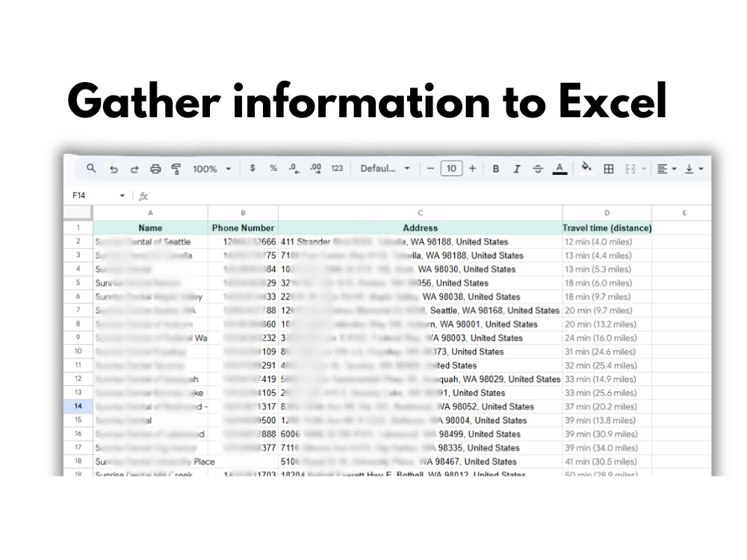Click cell with 13 min (4.4 miles)
Image resolution: width=747 pixels, height=560 pixels.
click(607, 255)
